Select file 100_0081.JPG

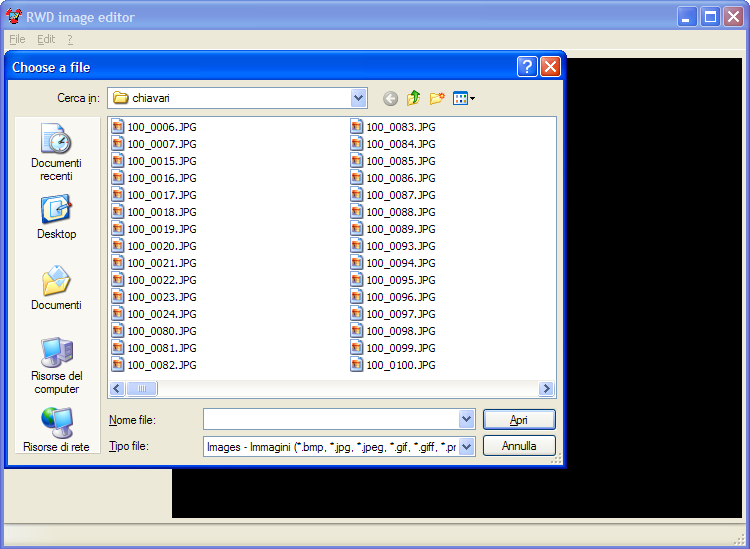[x=154, y=348]
